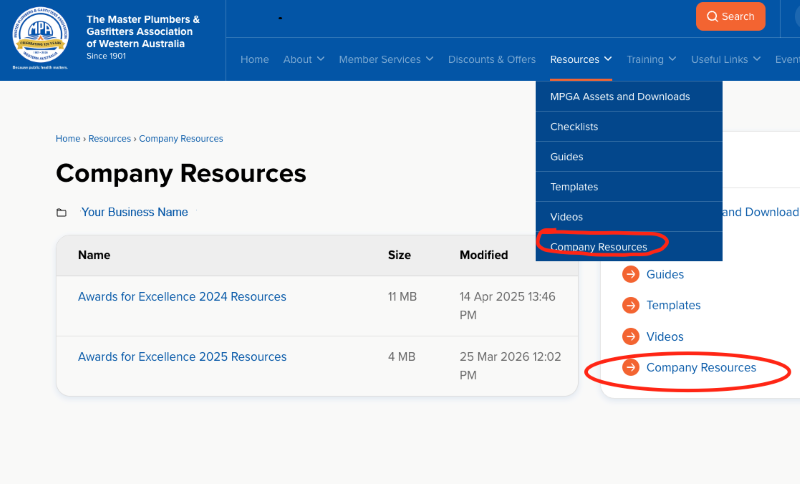Click the MPA association logo
This screenshot has width=800, height=484.
[x=41, y=37]
